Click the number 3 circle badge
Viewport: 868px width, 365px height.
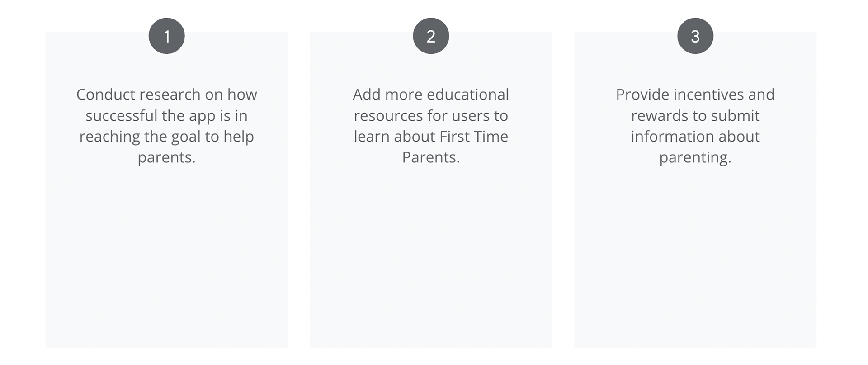coord(695,36)
